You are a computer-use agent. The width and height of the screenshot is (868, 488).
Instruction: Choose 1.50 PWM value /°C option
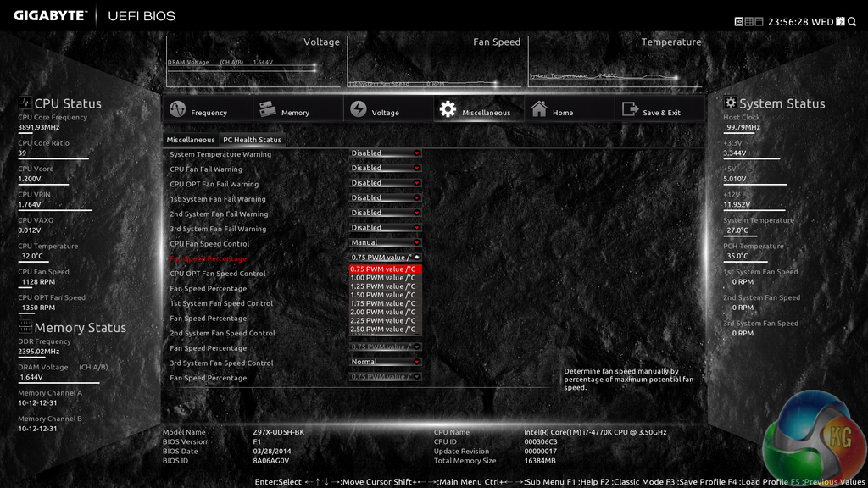click(386, 295)
